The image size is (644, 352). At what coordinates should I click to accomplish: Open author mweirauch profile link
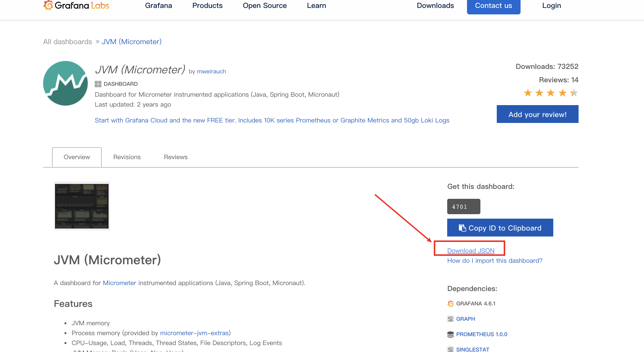coord(211,71)
